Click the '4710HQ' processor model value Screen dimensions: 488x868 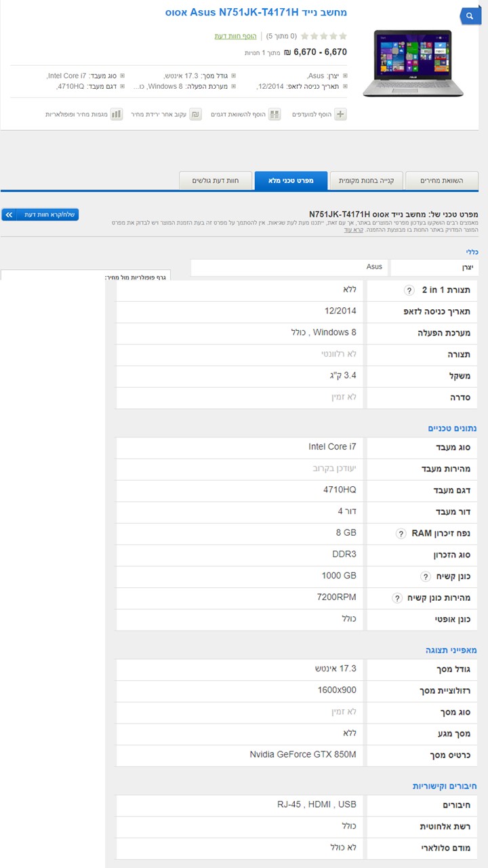340,490
